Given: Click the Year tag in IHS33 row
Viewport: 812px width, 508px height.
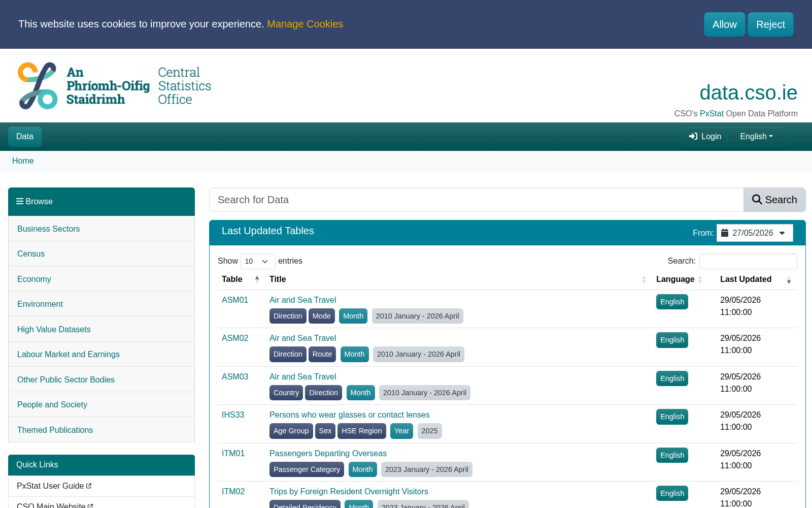Looking at the screenshot, I should pos(401,431).
